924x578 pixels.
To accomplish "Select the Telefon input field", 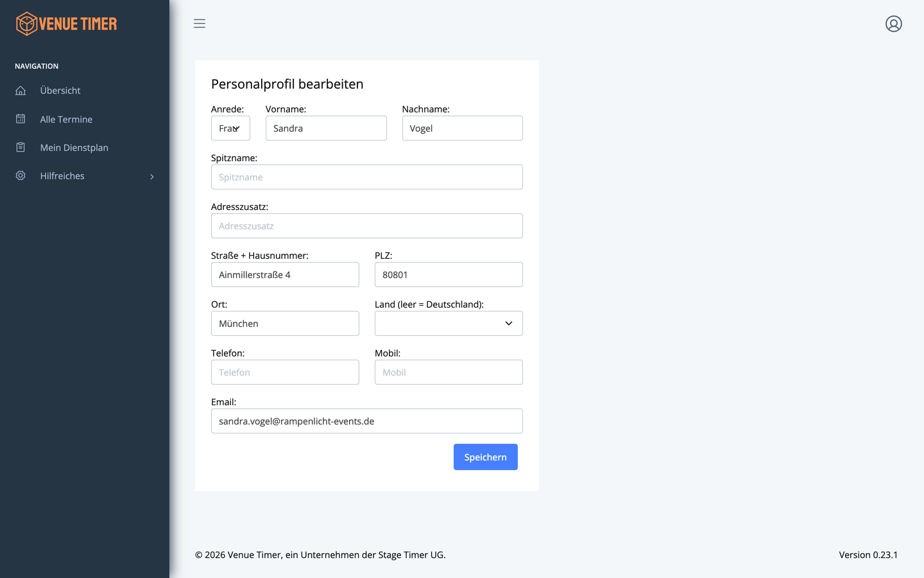I will tap(285, 372).
